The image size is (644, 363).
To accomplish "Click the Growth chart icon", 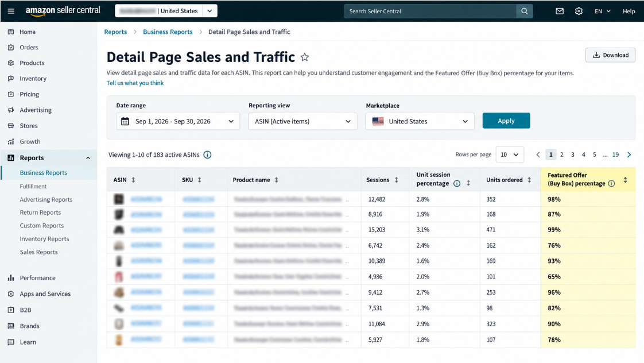I will [11, 141].
